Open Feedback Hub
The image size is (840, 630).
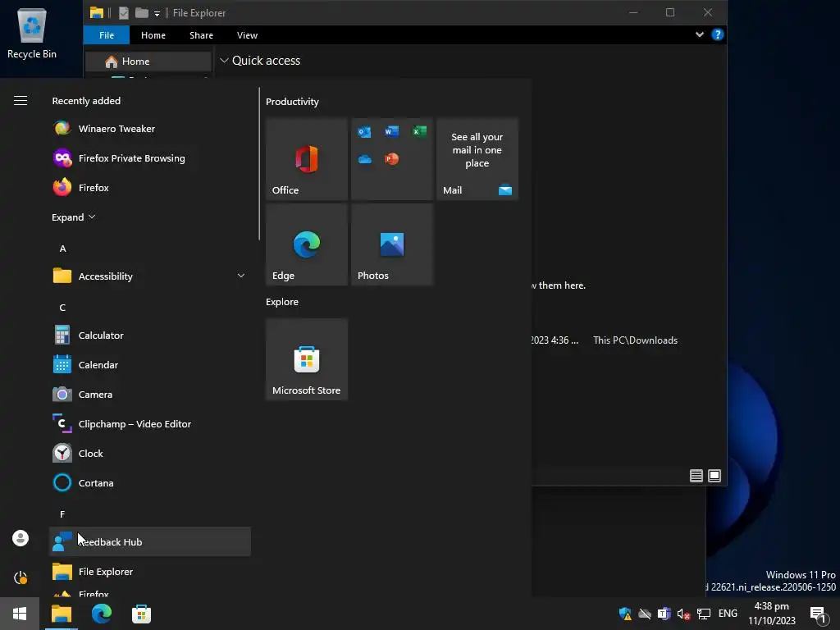(x=150, y=541)
